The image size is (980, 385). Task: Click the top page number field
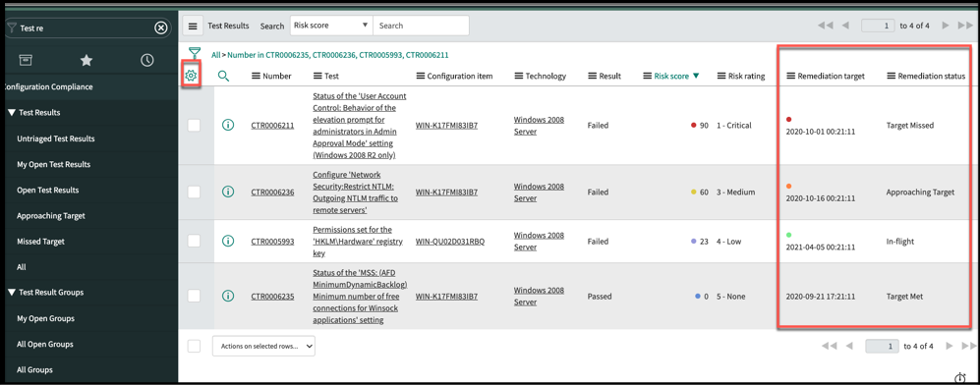point(878,26)
